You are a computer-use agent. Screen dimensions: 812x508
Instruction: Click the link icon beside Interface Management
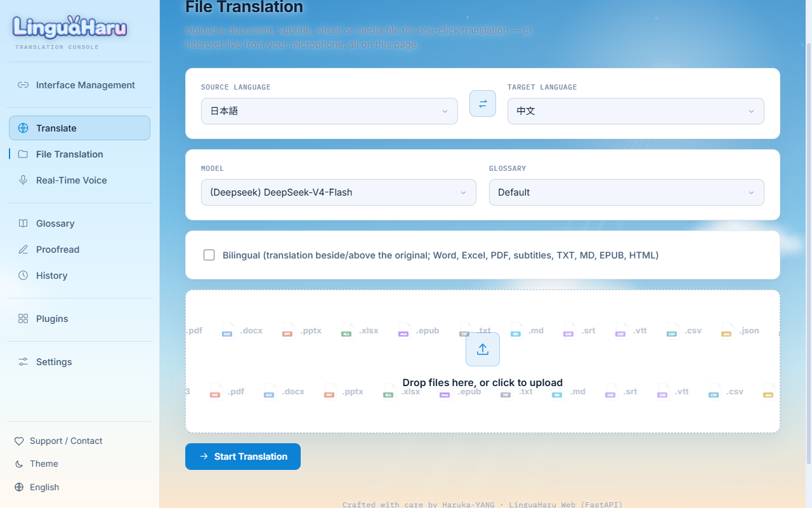(23, 85)
